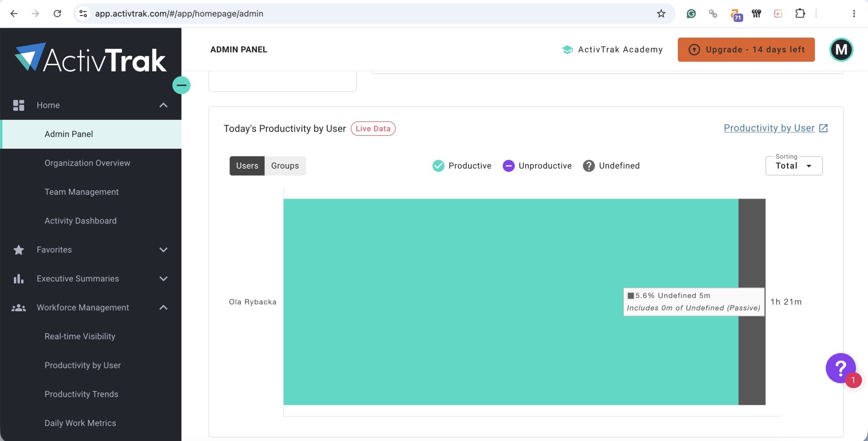Switch chart to Groups view
The width and height of the screenshot is (868, 441).
pyautogui.click(x=285, y=166)
